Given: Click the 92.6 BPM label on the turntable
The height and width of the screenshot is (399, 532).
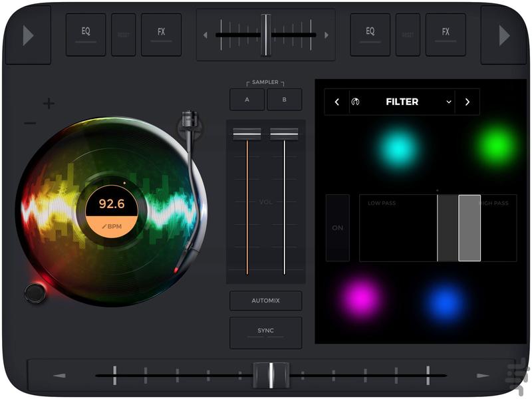Looking at the screenshot, I should pyautogui.click(x=112, y=204).
